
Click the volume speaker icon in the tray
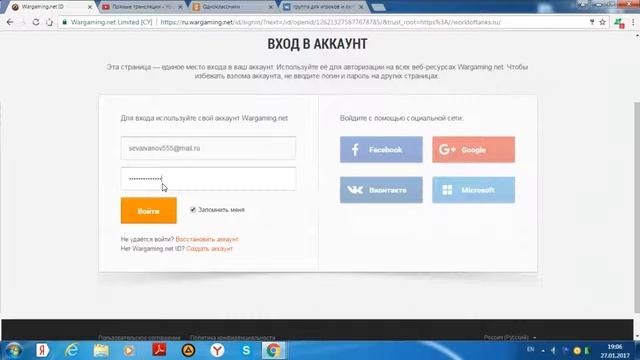(553, 350)
